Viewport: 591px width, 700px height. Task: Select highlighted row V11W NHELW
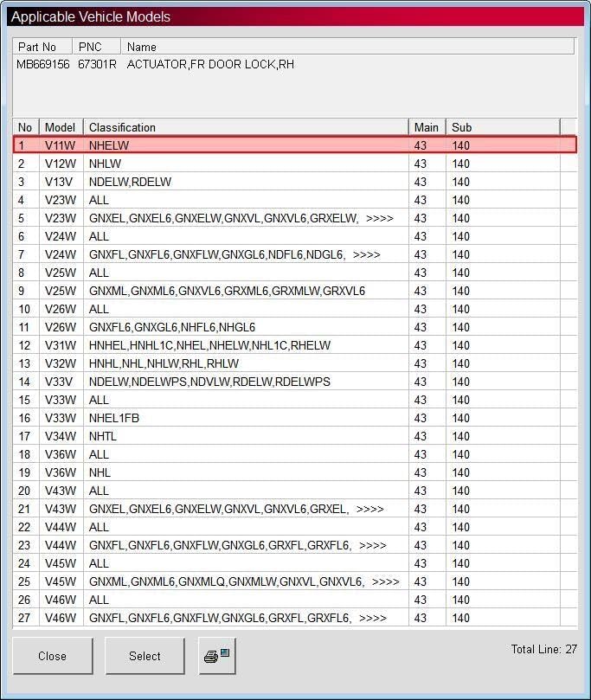295,145
